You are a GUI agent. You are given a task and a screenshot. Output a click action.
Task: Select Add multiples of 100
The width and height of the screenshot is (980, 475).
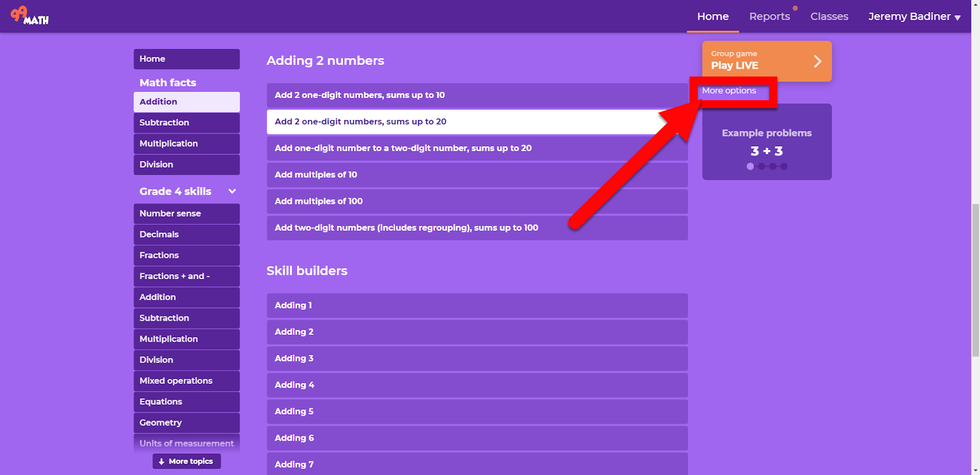coord(477,201)
